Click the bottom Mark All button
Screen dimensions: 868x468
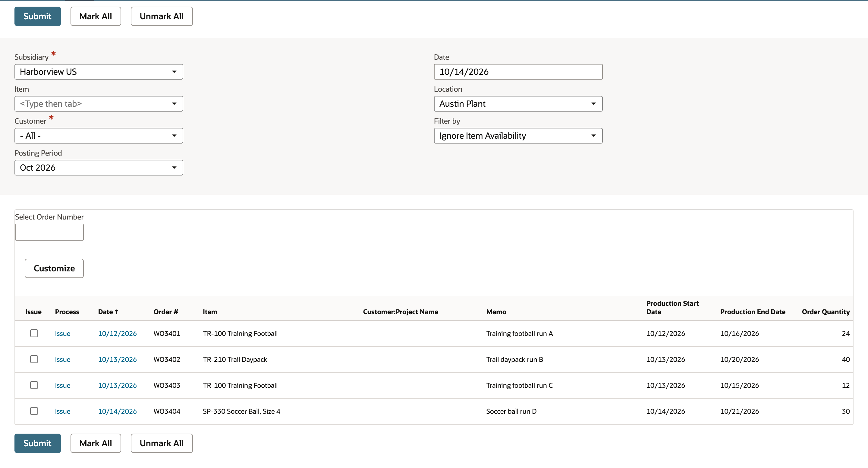point(96,443)
